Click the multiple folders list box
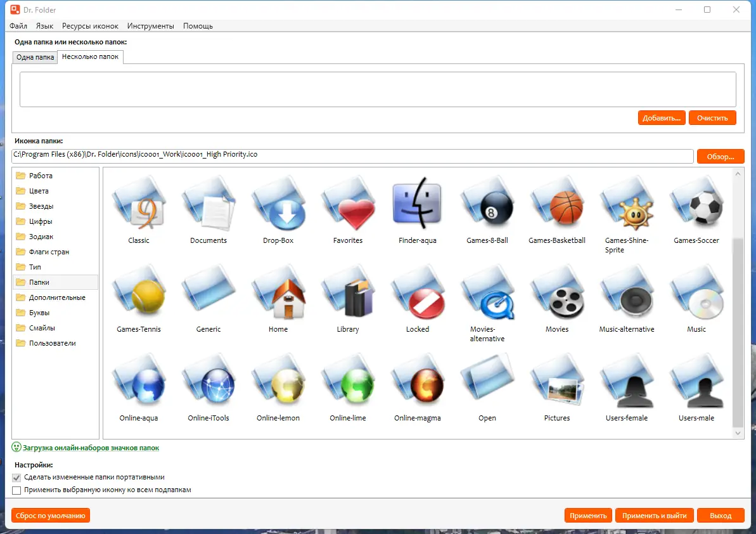Image resolution: width=756 pixels, height=534 pixels. click(378, 89)
